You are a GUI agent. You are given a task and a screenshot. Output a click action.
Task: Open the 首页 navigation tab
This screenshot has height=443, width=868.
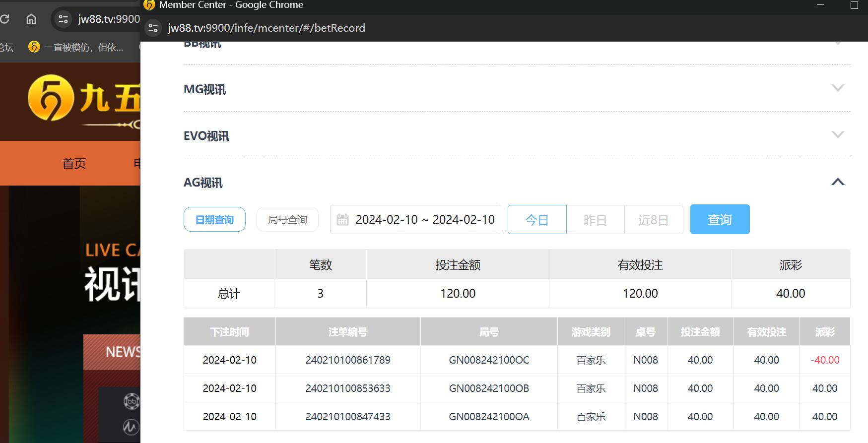74,163
